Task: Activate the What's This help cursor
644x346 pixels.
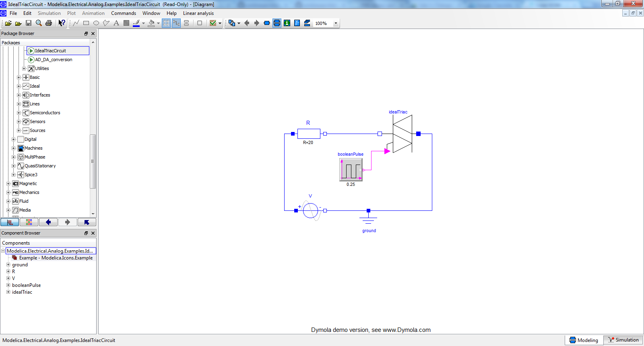Action: 62,23
